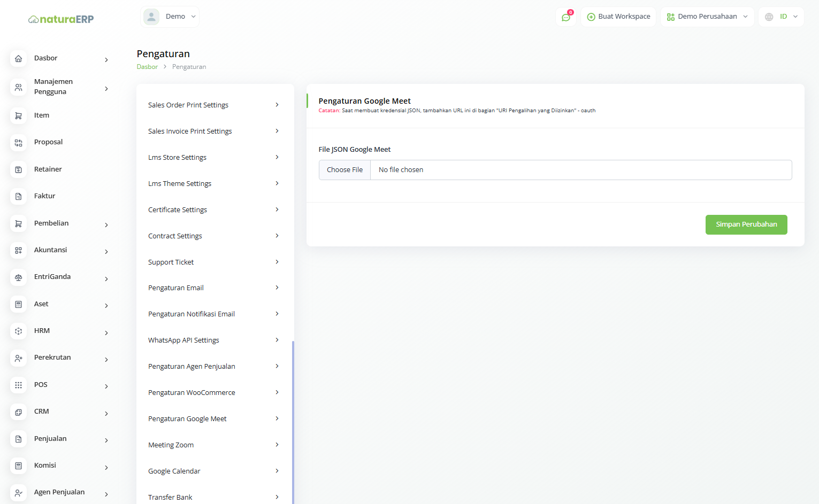Expand the HRM chevron

coord(106,333)
